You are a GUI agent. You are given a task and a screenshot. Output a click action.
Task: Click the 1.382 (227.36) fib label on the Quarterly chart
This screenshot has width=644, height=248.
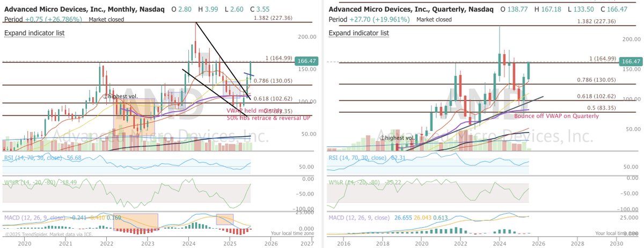pos(596,21)
